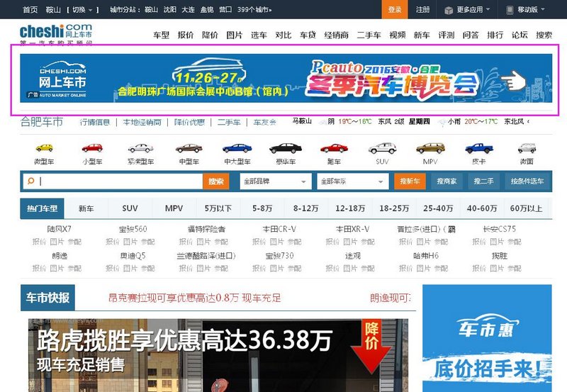Open 论坛 in the main navigation
567x392 pixels.
[520, 35]
